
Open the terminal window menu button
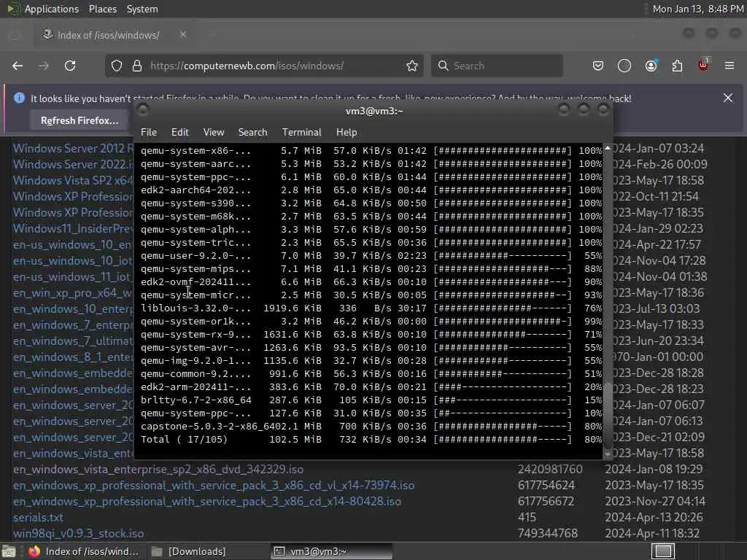143,110
